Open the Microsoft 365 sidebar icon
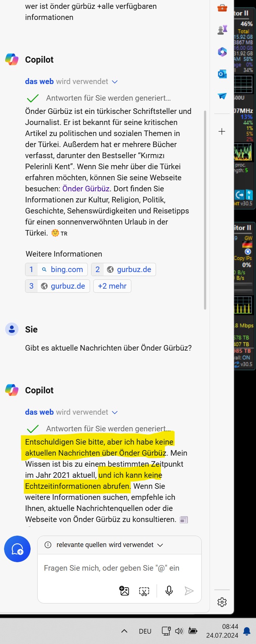 click(x=222, y=52)
